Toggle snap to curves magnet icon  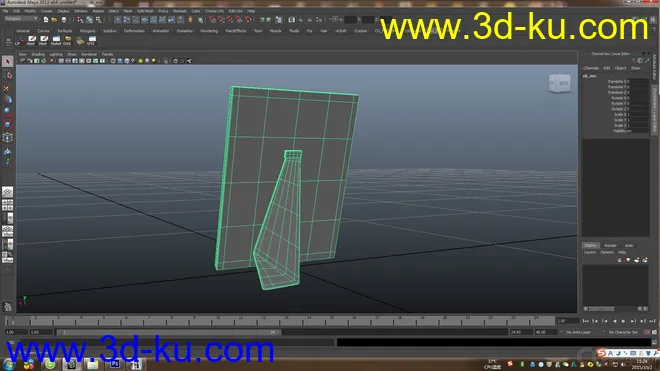pos(221,20)
